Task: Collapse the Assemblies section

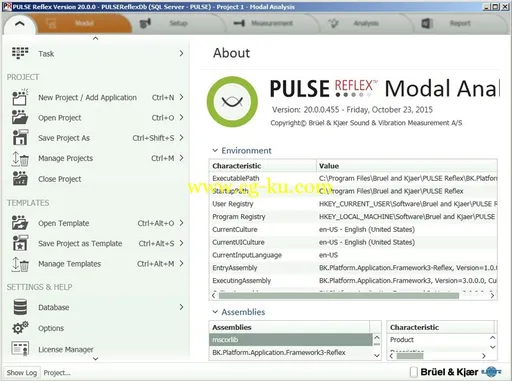Action: pos(215,312)
